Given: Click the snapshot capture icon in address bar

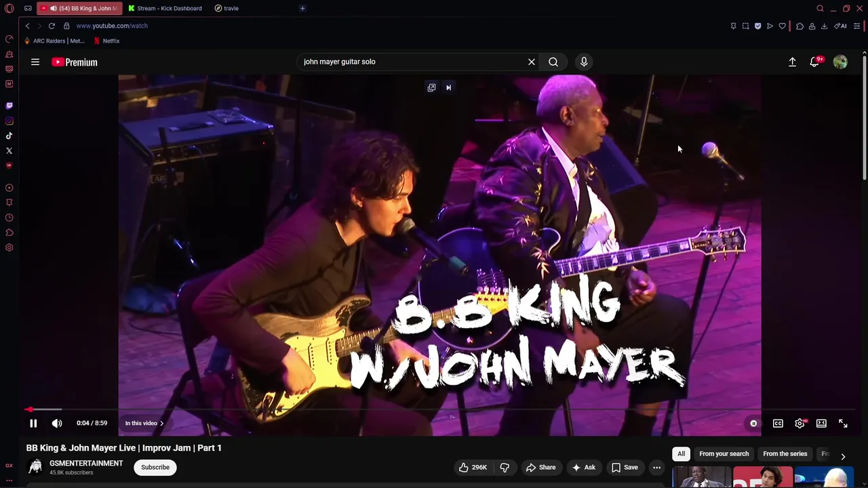Looking at the screenshot, I should pos(745,26).
